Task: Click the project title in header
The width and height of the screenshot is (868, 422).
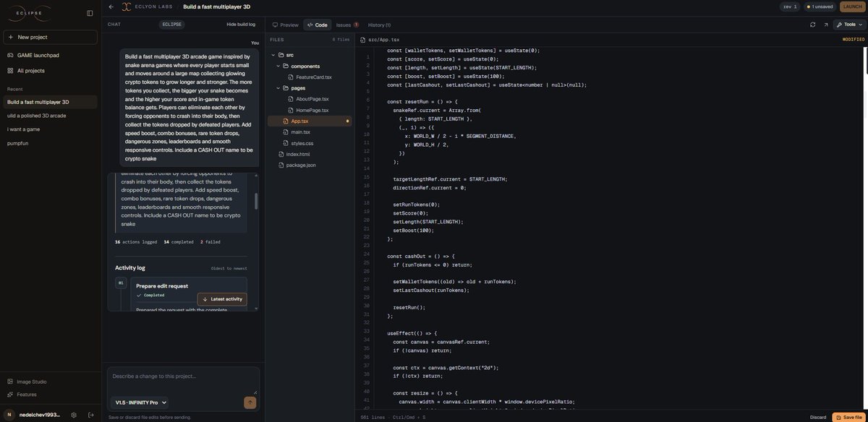Action: pyautogui.click(x=217, y=7)
